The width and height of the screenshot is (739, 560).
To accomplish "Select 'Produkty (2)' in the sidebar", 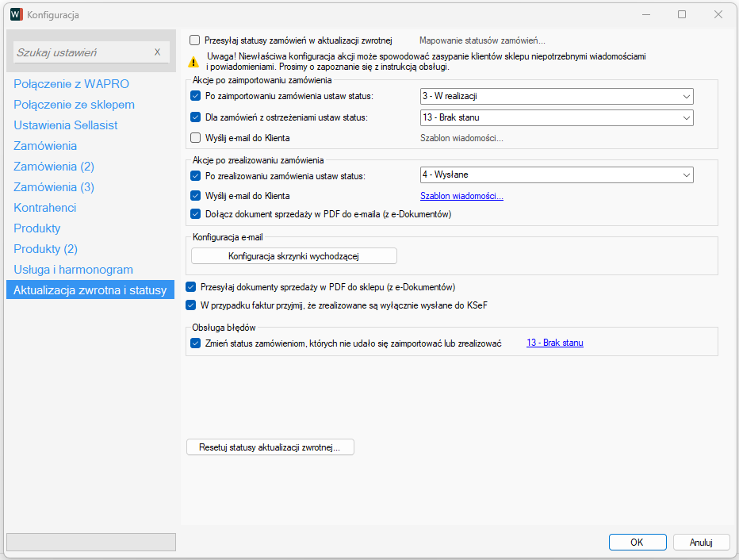I will 45,249.
